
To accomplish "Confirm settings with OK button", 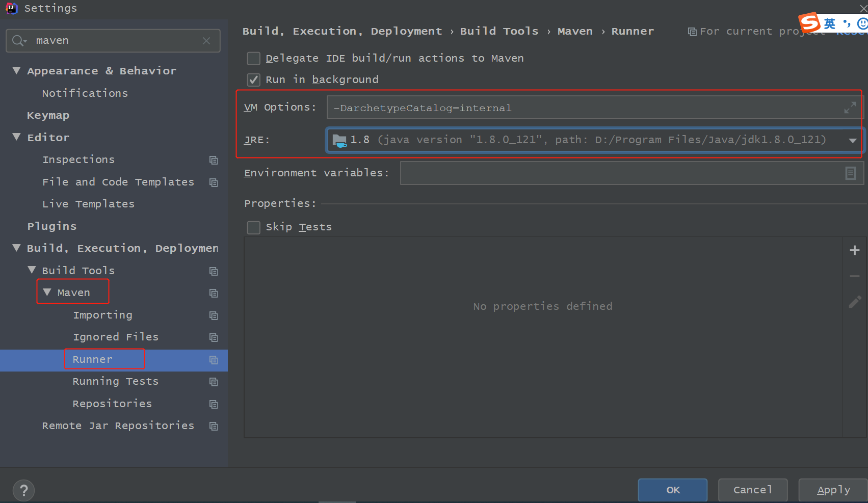I will click(673, 490).
